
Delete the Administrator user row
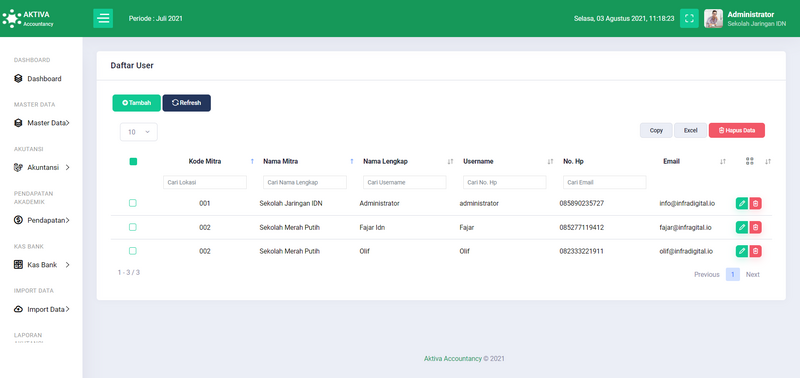point(756,204)
